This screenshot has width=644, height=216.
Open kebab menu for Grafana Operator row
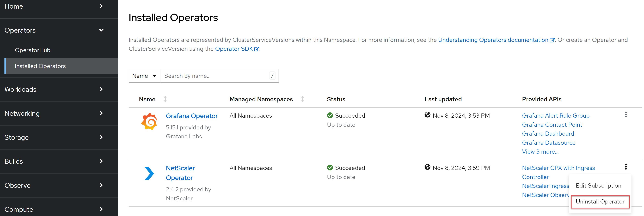[626, 115]
